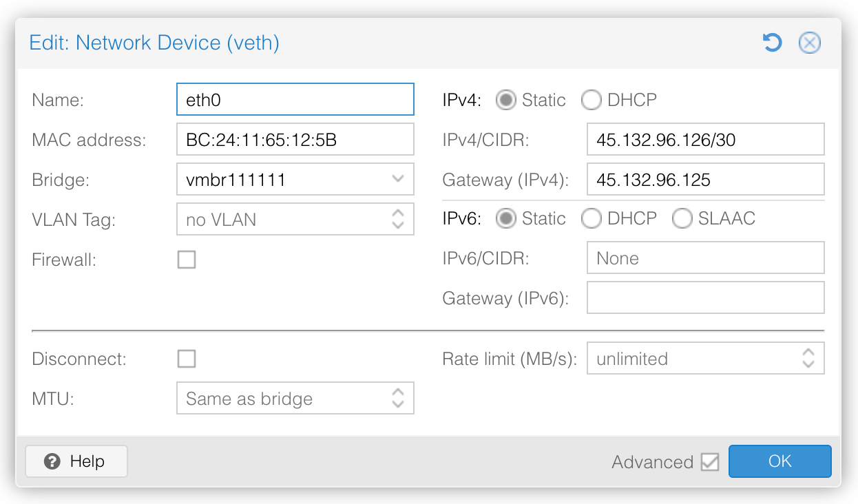Set IPv6 to DHCP
The image size is (858, 504).
(x=592, y=219)
